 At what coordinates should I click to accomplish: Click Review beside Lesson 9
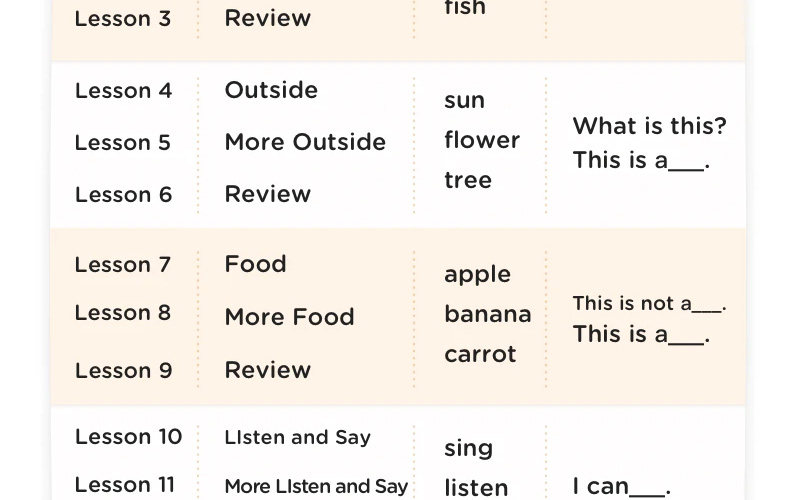pos(267,370)
